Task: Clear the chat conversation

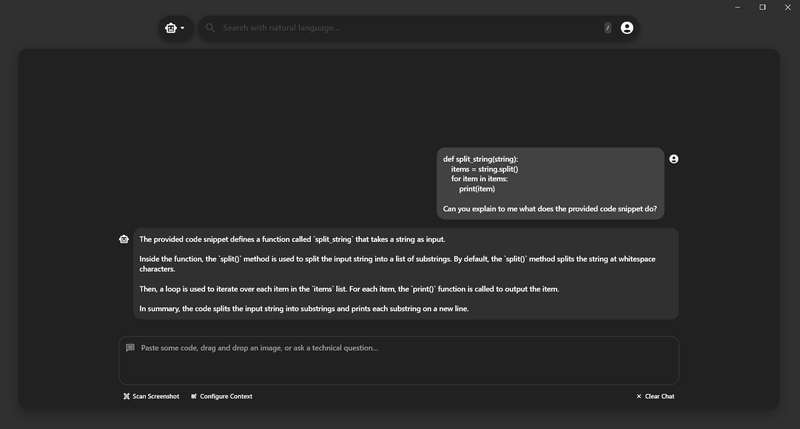Action: 655,396
